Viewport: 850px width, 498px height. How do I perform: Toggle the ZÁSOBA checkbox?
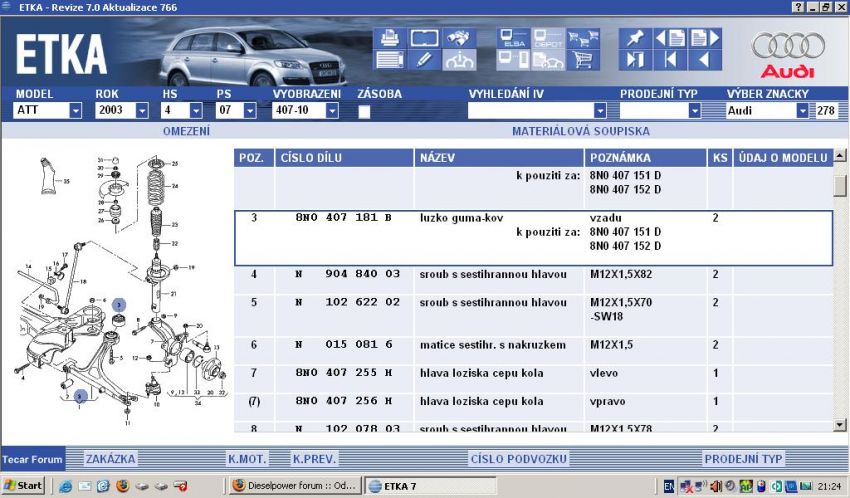(x=364, y=112)
